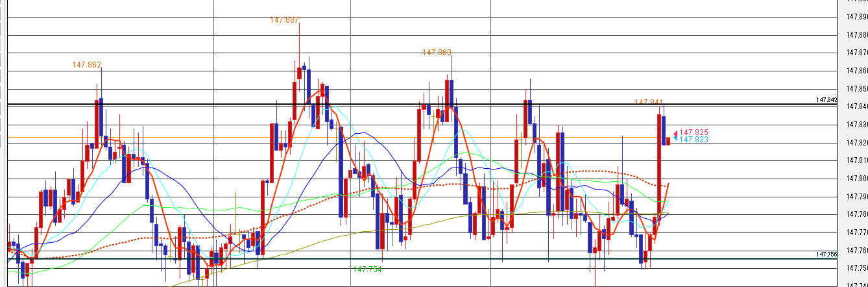Screen dimensions: 868x287
Task: Click the 147.860 axis scale value
Action: pos(856,71)
